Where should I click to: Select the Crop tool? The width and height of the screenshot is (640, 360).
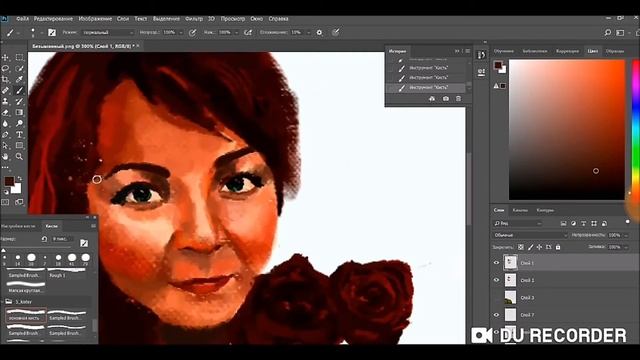point(5,79)
